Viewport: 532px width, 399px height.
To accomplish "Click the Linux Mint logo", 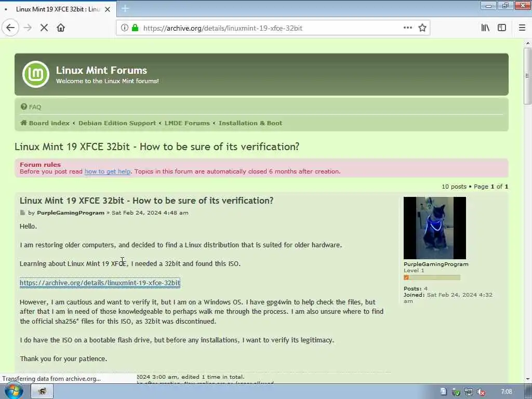I will 36,74.
